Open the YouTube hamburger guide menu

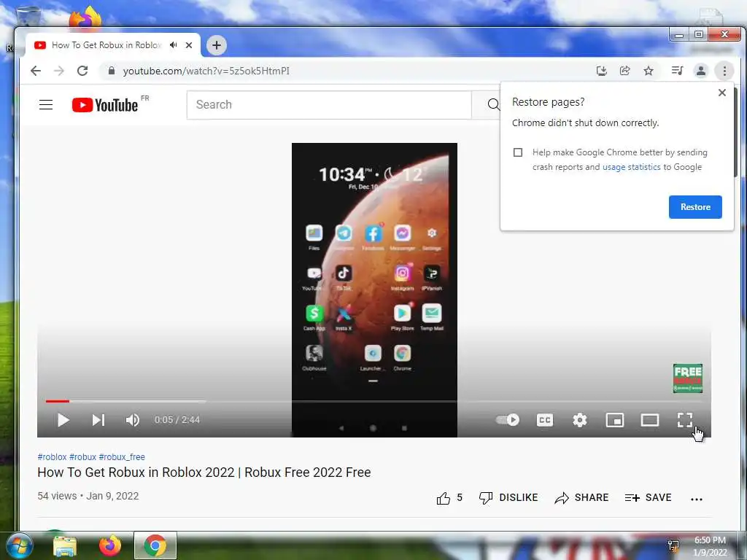coord(46,105)
